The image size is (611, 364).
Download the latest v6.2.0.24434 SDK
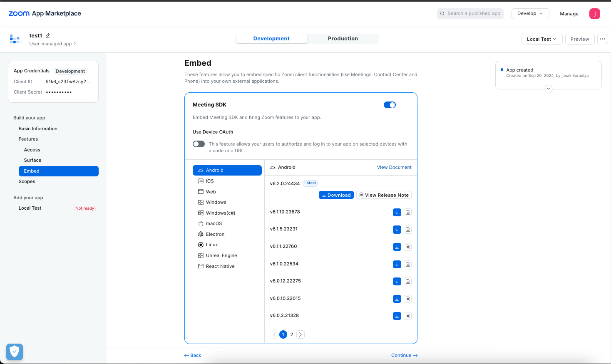coord(336,195)
